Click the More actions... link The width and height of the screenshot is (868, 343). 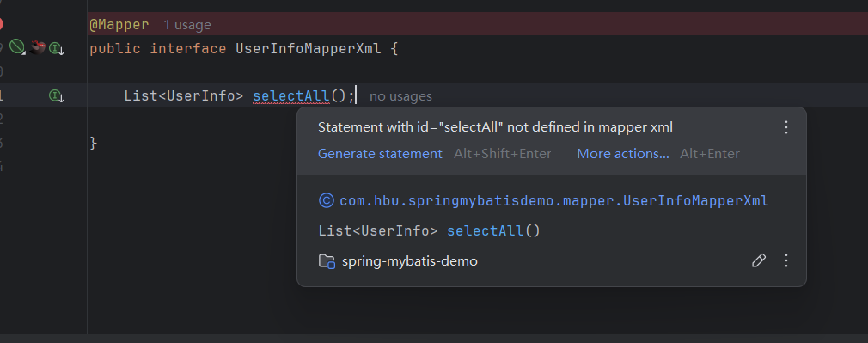click(x=623, y=154)
